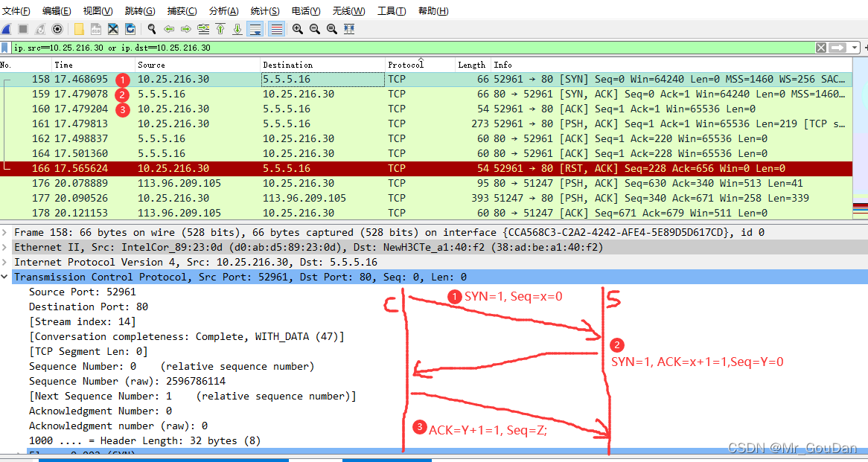Toggle packet list colorization
This screenshot has width=868, height=462.
pos(277,29)
